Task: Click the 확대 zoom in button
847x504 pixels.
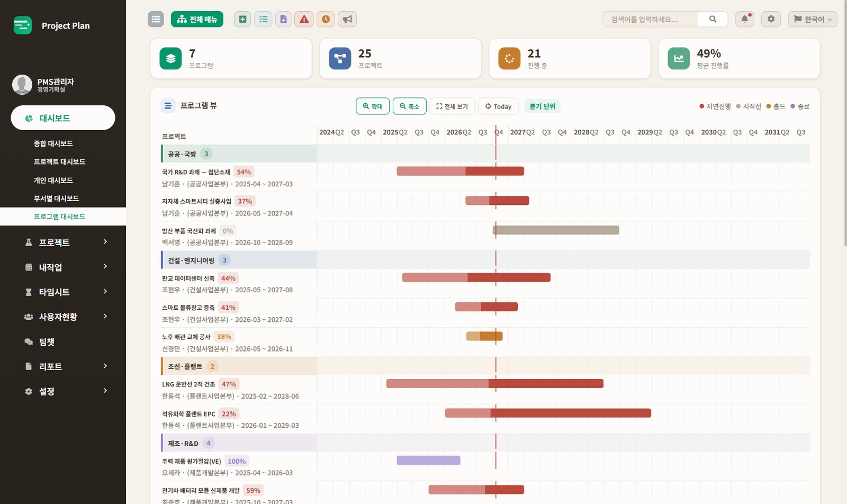Action: coord(373,106)
